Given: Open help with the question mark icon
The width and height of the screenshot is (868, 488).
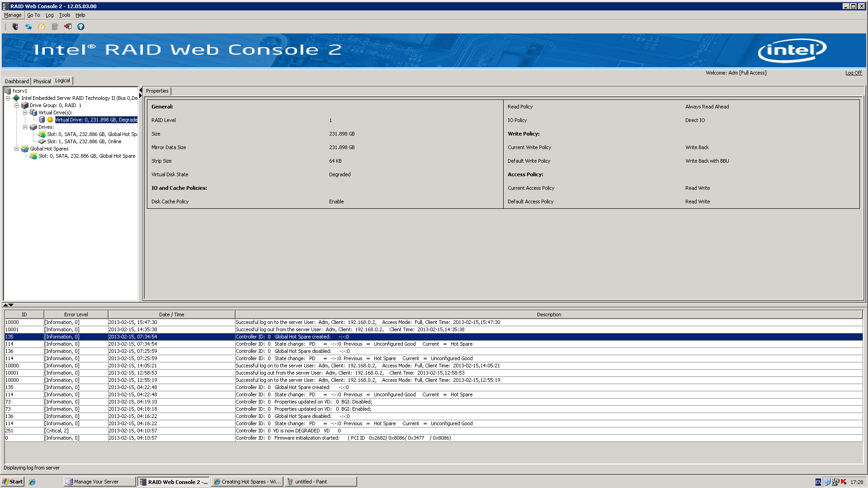Looking at the screenshot, I should (81, 27).
